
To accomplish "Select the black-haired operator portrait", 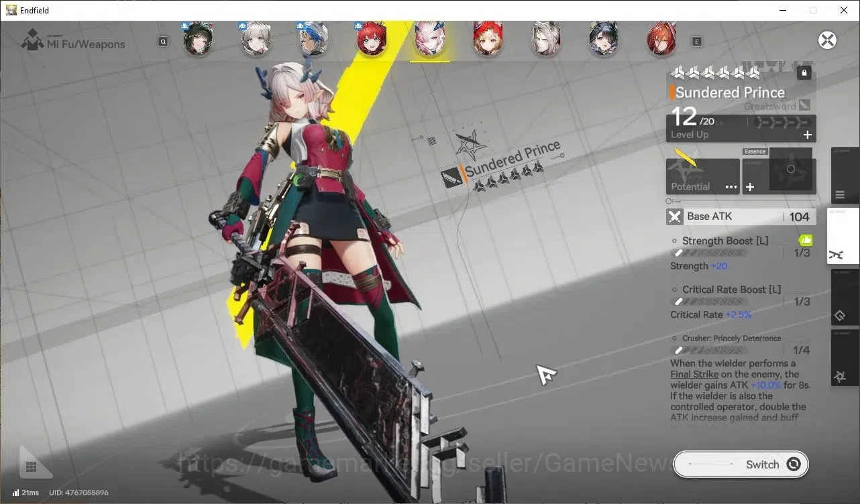I will point(603,39).
